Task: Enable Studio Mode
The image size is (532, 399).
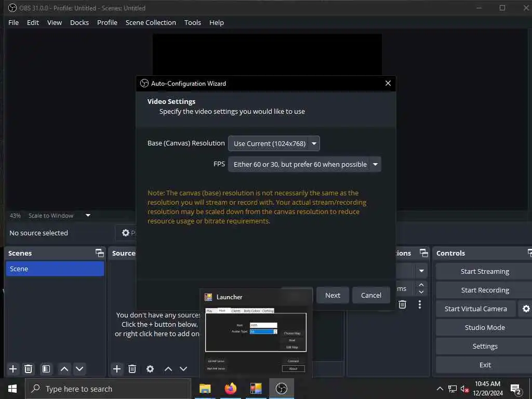Action: point(485,327)
